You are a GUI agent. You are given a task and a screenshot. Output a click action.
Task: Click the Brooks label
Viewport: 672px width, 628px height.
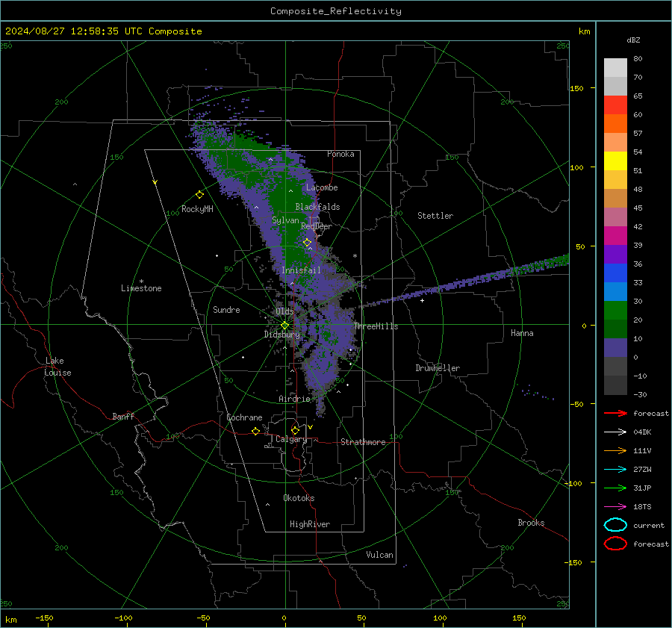pyautogui.click(x=531, y=523)
